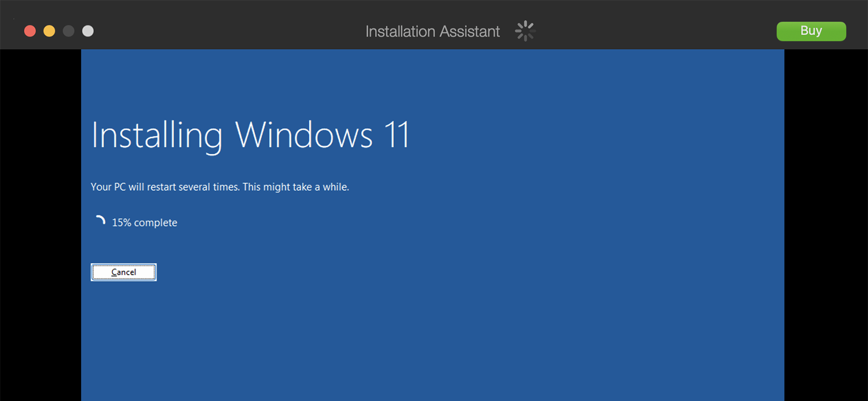Click Windows 11 in the large heading
The width and height of the screenshot is (868, 401).
point(322,135)
